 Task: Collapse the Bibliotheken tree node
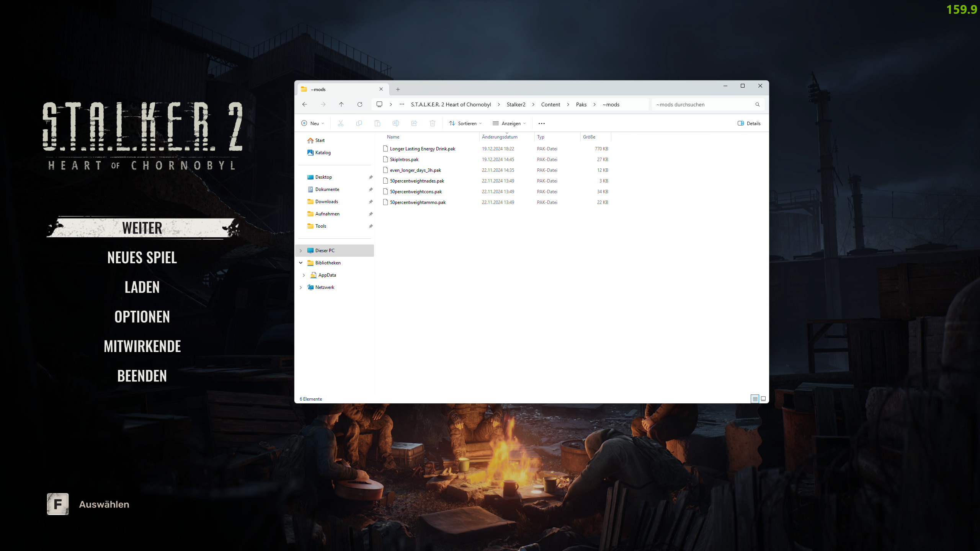coord(301,263)
